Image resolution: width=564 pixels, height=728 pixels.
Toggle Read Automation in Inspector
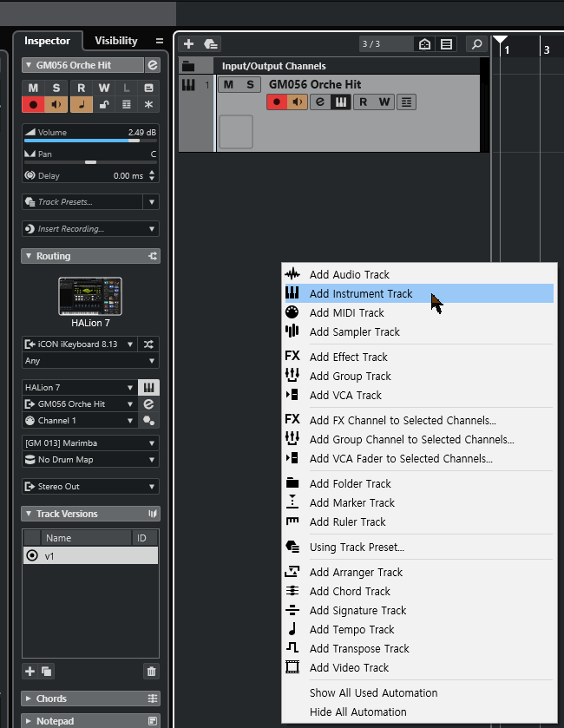(82, 88)
